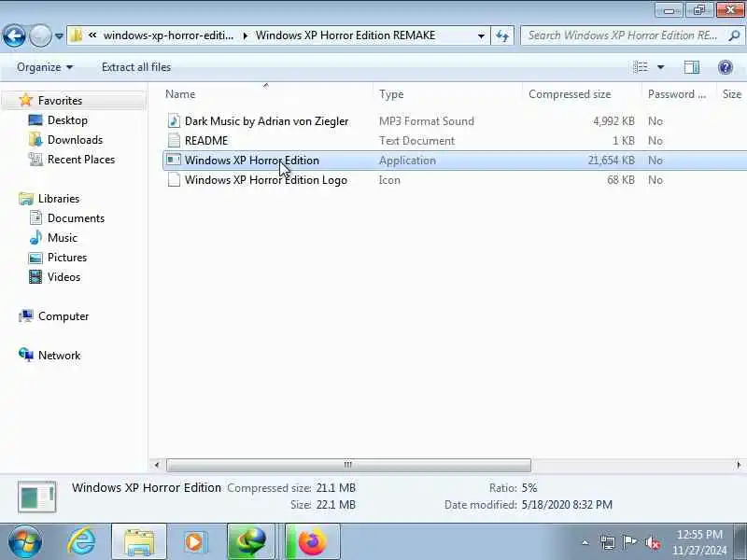This screenshot has width=747, height=560.
Task: Open Recent Places in Favorites
Action: pos(81,160)
